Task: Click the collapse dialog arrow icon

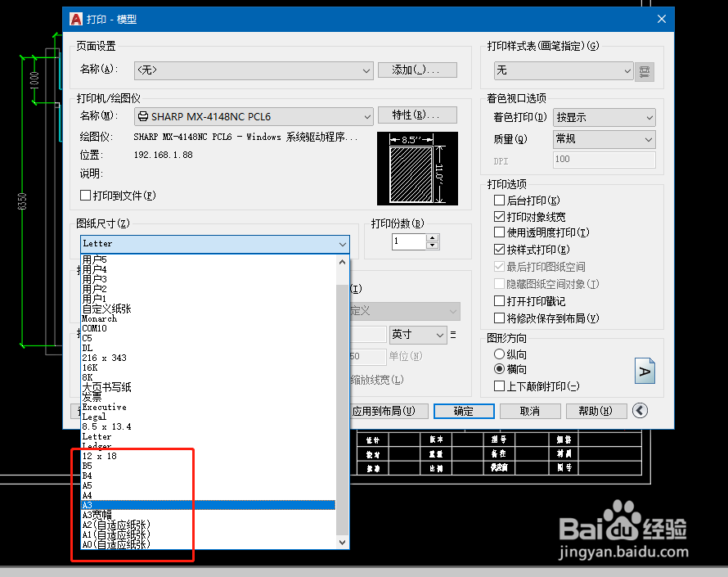Action: [x=640, y=411]
